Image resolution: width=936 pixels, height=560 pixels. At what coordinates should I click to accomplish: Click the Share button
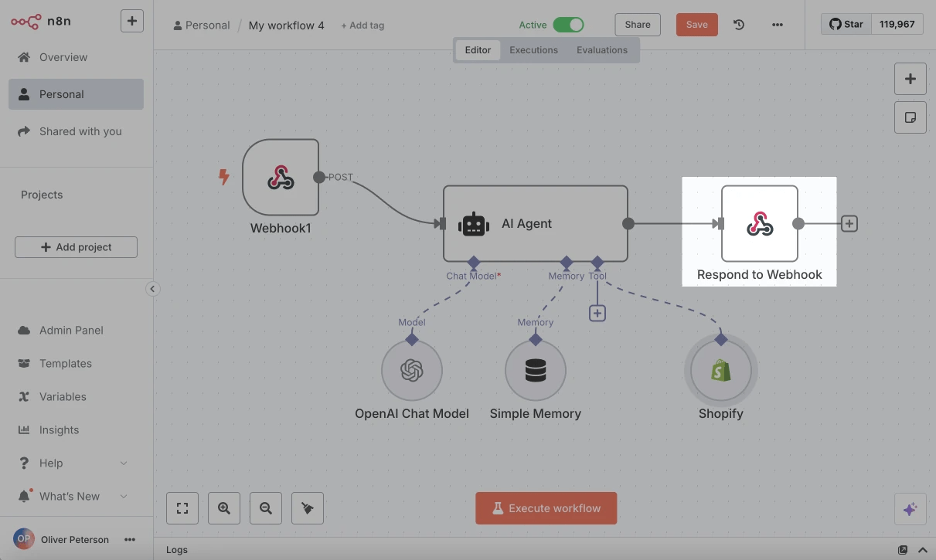pos(638,25)
